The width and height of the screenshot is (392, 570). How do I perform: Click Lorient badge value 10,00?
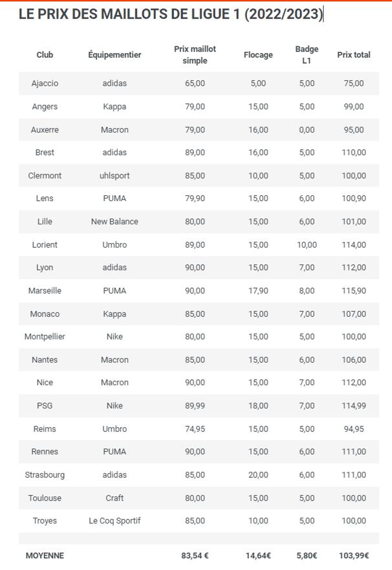click(x=307, y=245)
